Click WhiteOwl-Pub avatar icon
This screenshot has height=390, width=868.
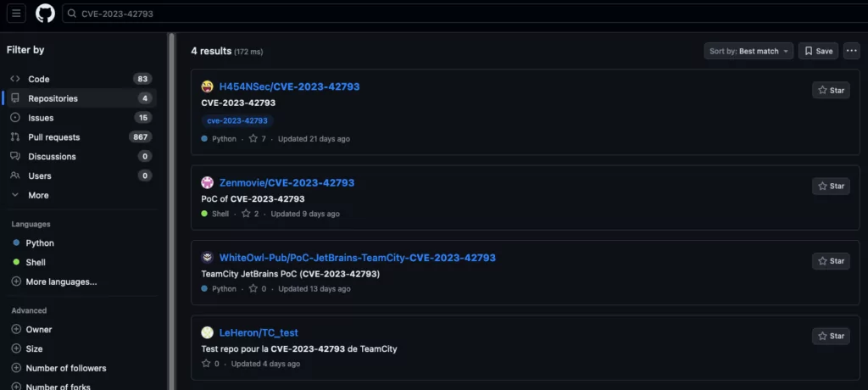(207, 258)
